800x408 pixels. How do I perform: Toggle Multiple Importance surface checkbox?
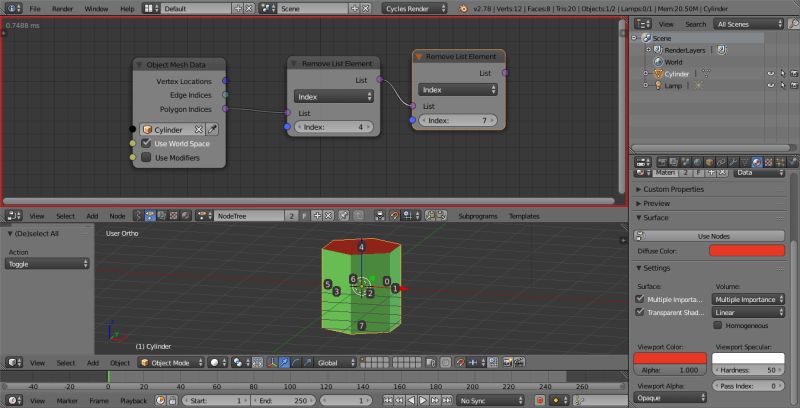640,299
